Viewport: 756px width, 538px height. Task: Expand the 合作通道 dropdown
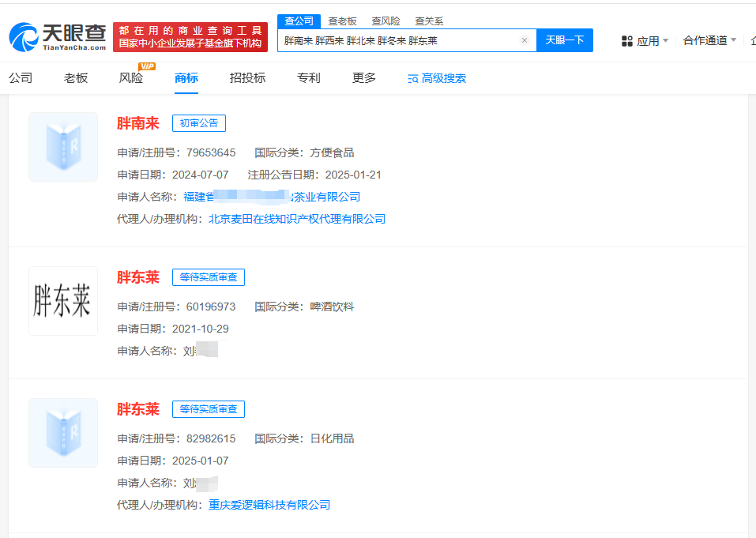(709, 40)
